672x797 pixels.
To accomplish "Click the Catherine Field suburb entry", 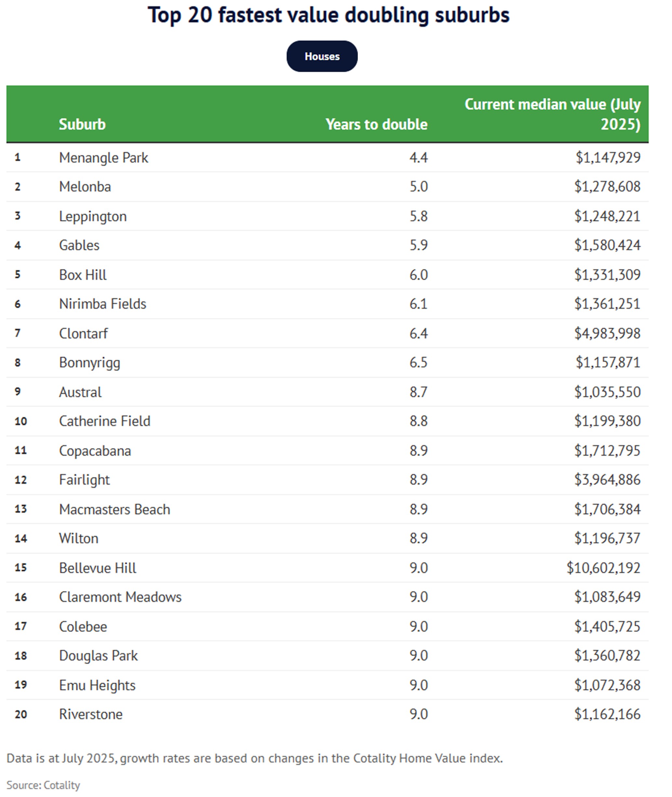I will pyautogui.click(x=104, y=421).
